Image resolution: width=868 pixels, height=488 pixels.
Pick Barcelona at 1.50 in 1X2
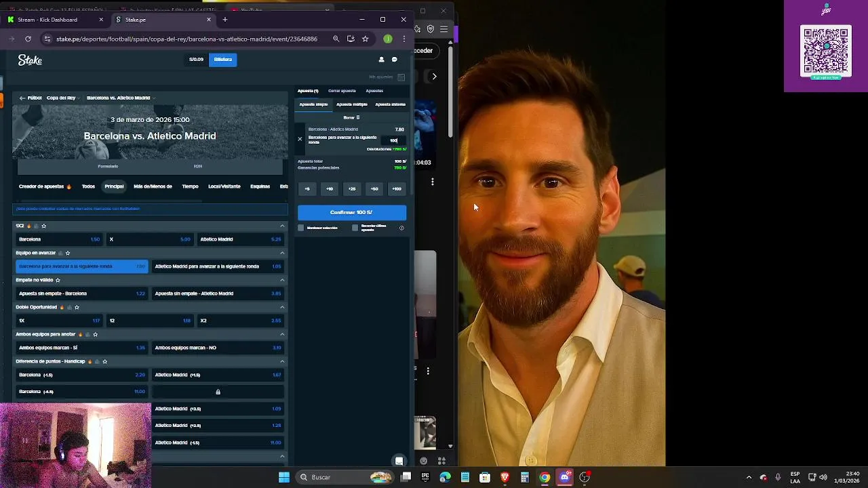point(59,239)
